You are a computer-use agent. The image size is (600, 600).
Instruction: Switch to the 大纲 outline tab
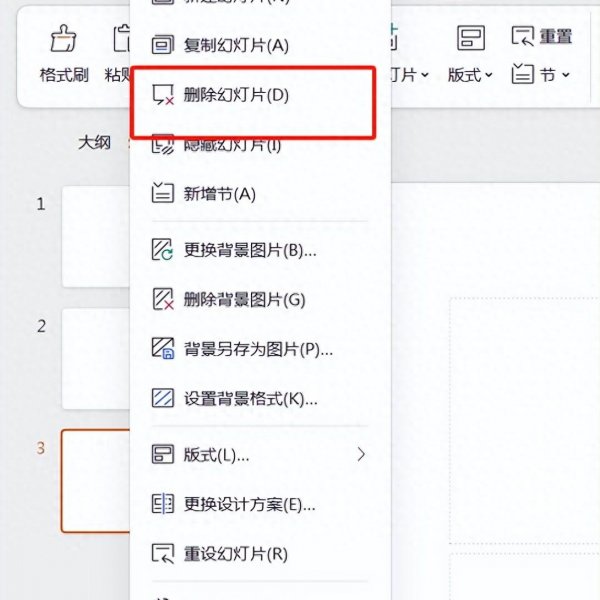point(94,143)
